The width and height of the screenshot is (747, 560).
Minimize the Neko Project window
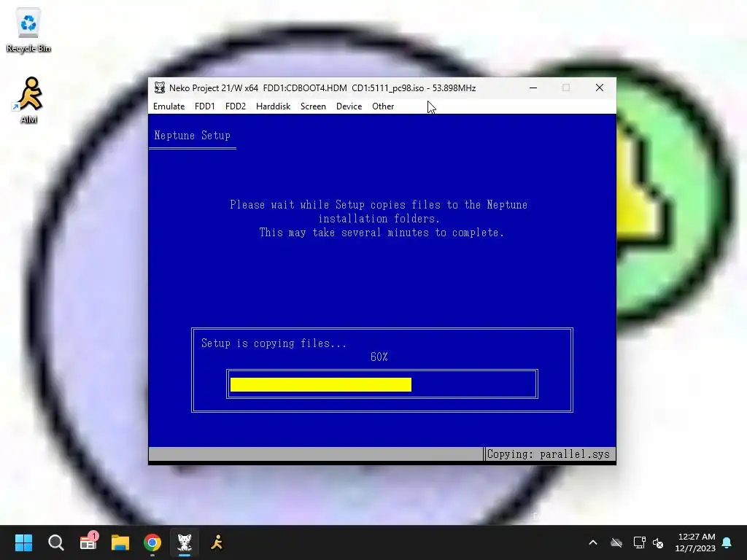533,87
